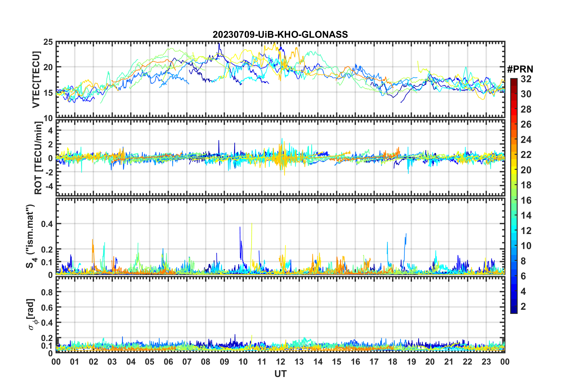Screen dimensions: 561x392
Task: Click the x-axis tick label 03
Action: coord(112,362)
